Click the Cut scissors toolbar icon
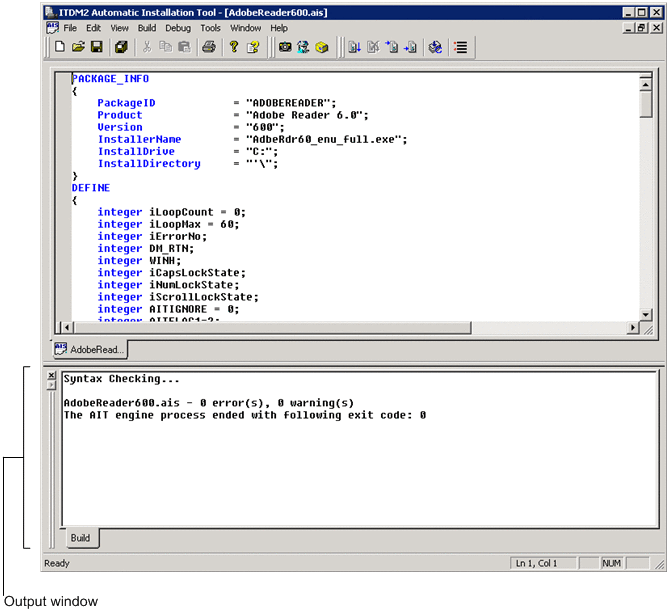 point(148,47)
